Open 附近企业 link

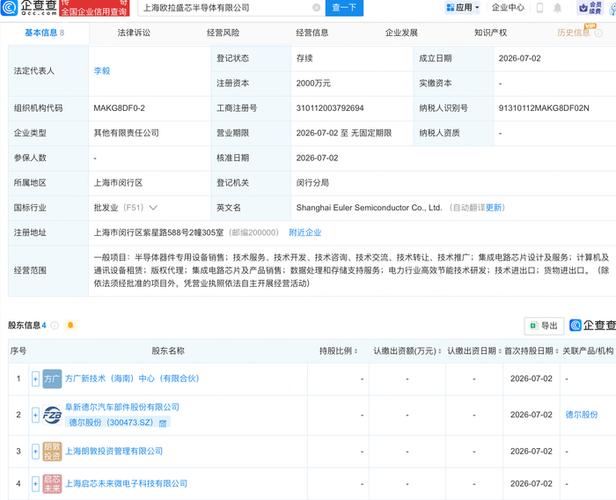(305, 233)
